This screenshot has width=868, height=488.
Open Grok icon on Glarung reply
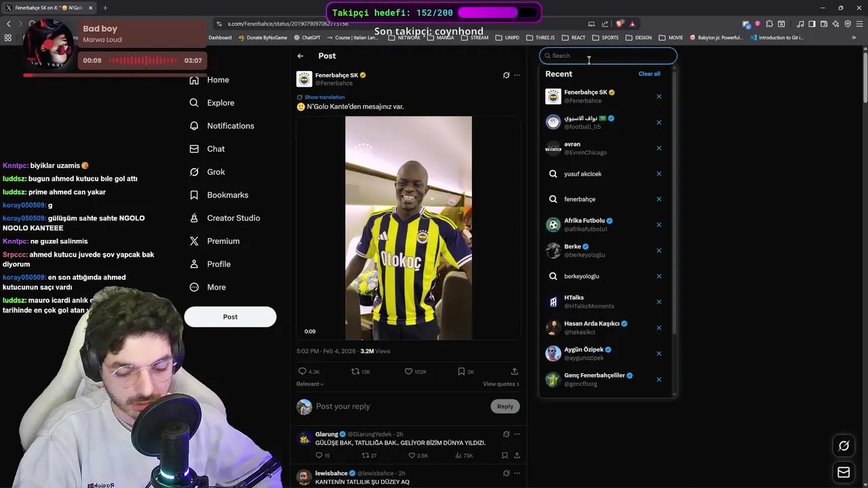point(506,434)
